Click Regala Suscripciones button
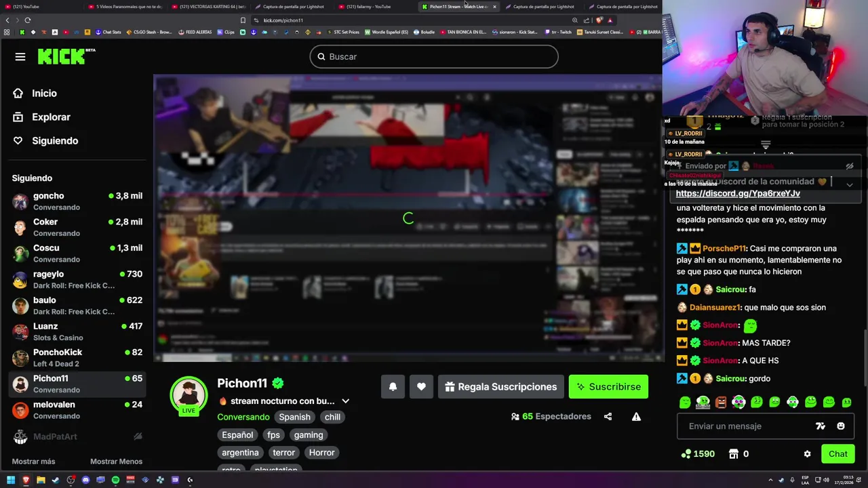The height and width of the screenshot is (488, 868). [x=500, y=387]
